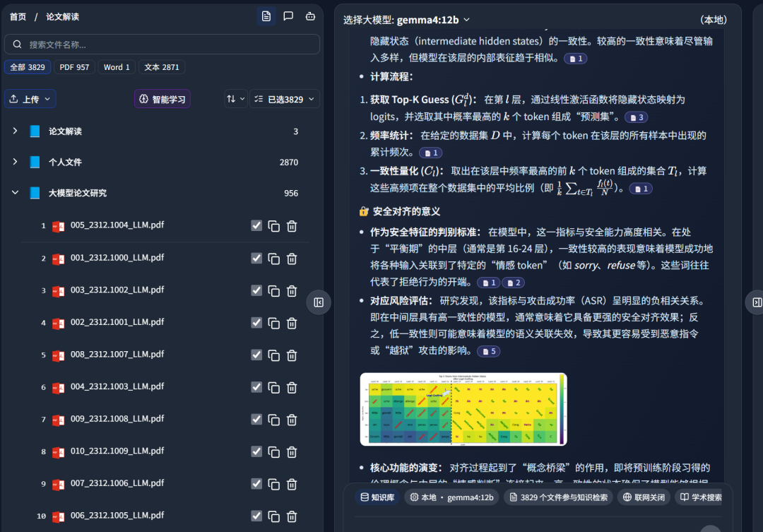
Task: Select the PDF 957 filter tab
Action: (x=74, y=67)
